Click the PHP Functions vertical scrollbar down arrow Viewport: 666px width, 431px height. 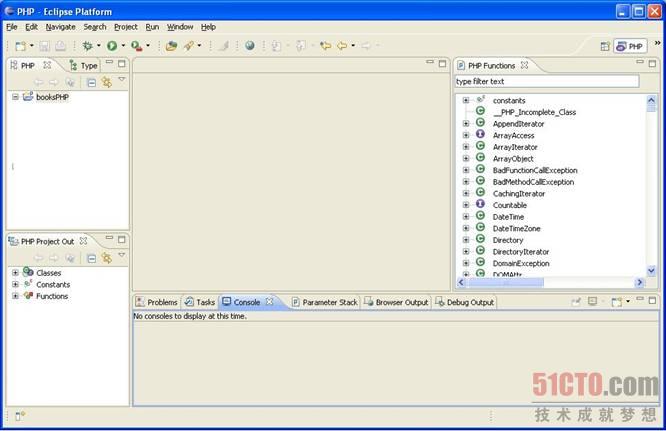651,270
